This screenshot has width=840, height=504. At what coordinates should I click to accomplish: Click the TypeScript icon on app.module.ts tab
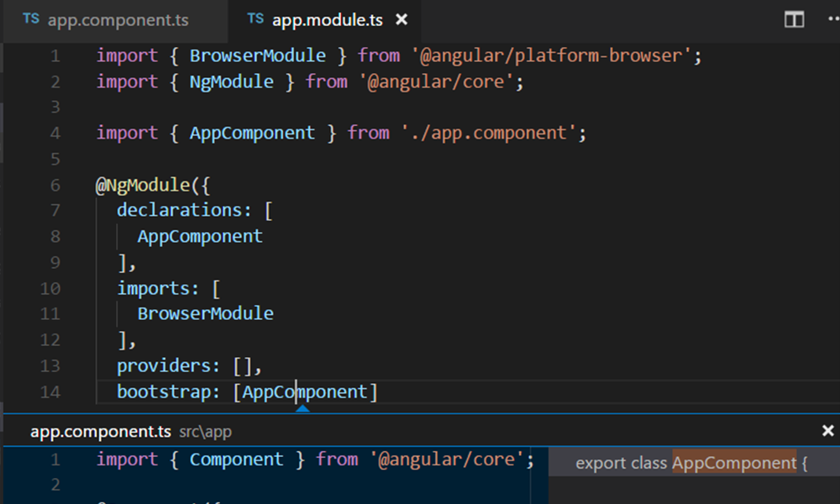pyautogui.click(x=255, y=19)
